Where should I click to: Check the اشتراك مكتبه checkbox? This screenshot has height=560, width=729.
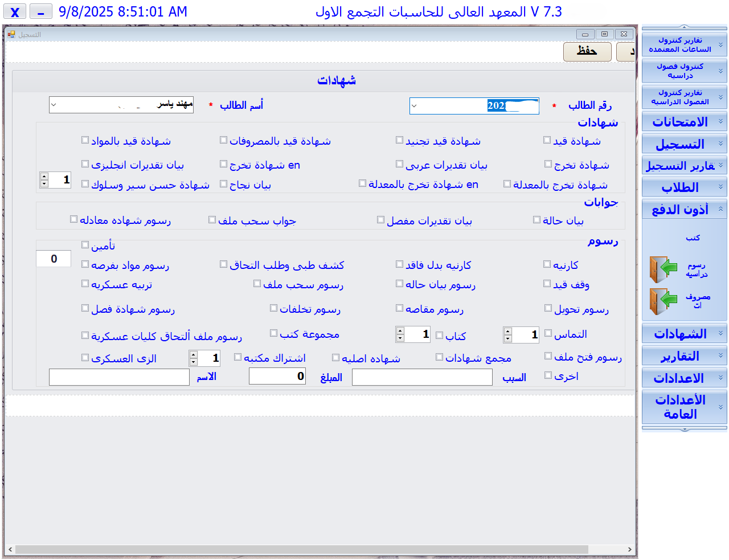[x=237, y=357]
